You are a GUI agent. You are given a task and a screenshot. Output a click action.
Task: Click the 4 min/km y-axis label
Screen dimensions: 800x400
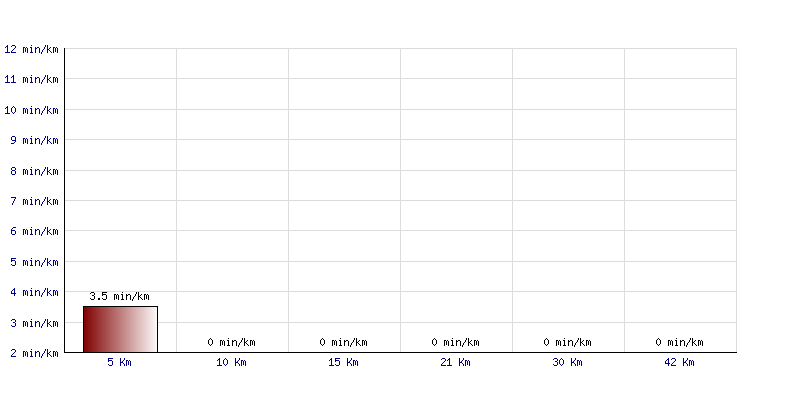pos(34,292)
